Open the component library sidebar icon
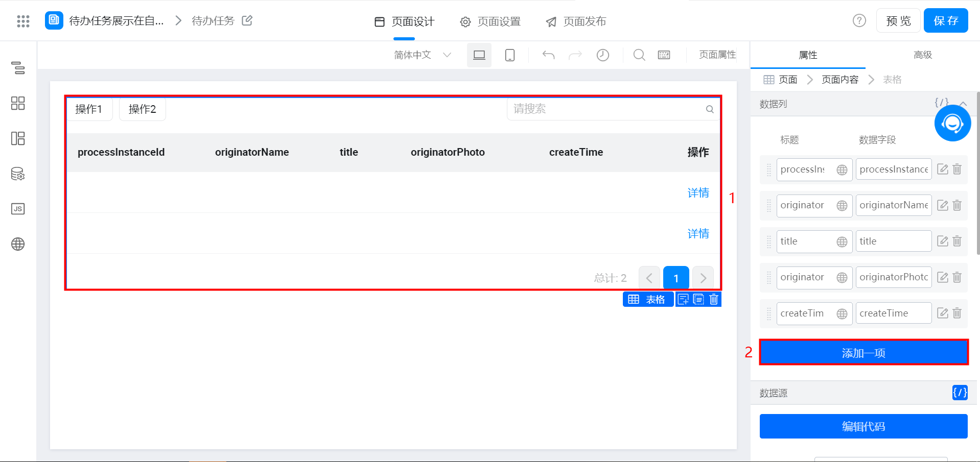Screen dimensions: 980x462 (x=18, y=103)
